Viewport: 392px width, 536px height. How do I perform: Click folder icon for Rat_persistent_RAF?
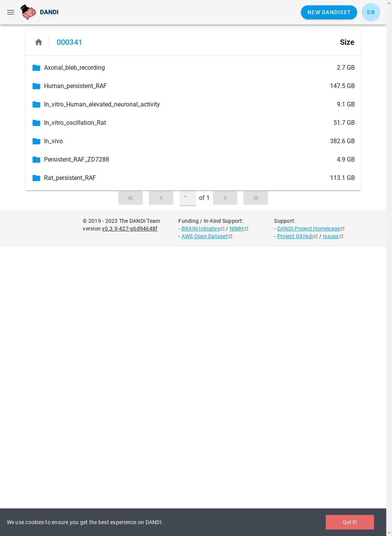pyautogui.click(x=36, y=178)
